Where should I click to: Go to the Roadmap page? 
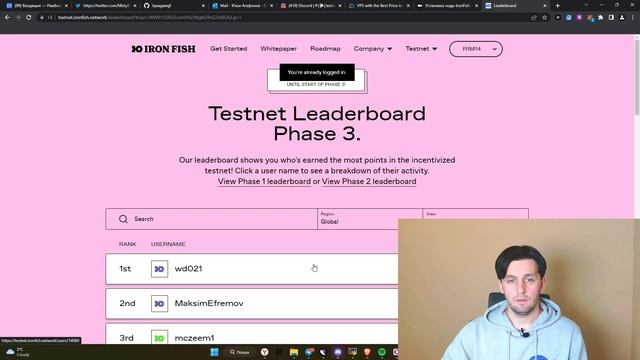click(325, 49)
